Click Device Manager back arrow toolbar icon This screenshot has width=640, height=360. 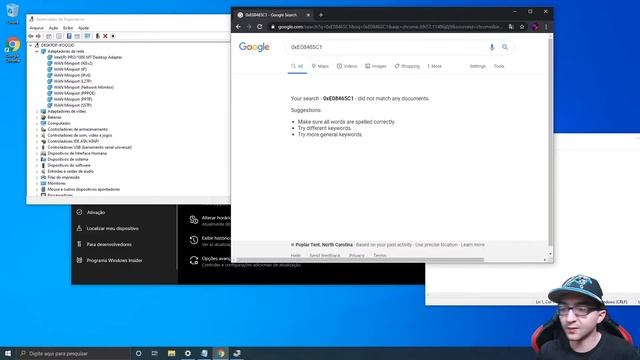coord(31,36)
